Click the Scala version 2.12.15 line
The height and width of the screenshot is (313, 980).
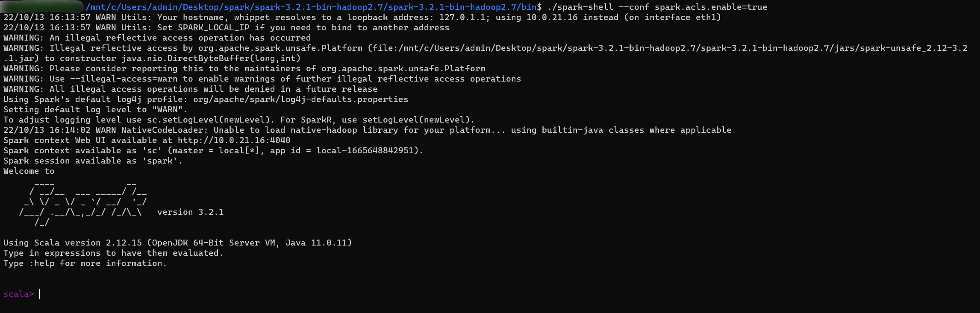(x=178, y=243)
